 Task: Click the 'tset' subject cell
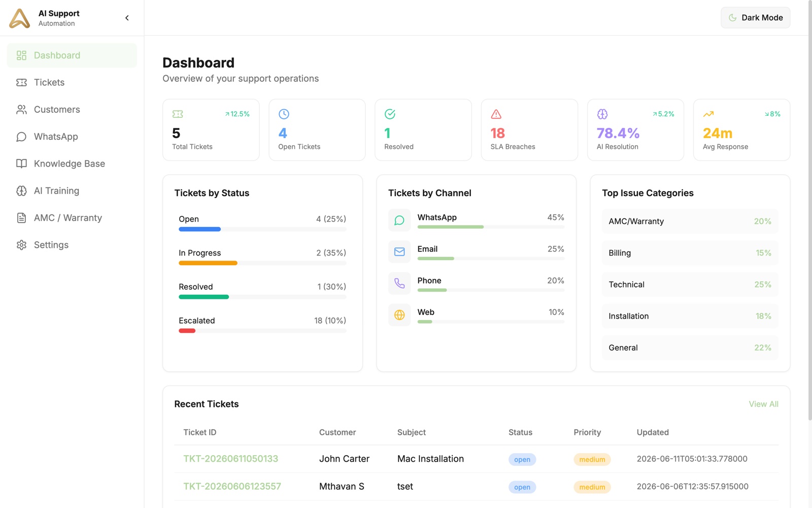pos(405,486)
